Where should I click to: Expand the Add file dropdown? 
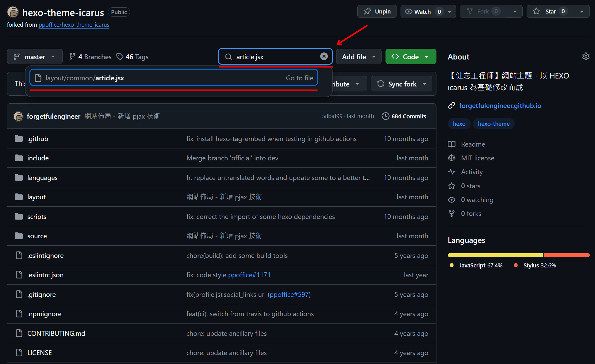tap(359, 56)
